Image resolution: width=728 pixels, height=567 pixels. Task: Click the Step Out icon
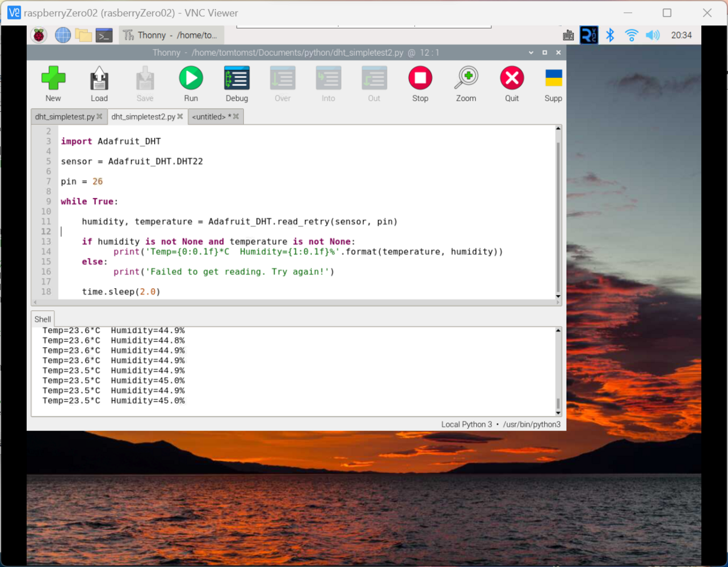(374, 78)
